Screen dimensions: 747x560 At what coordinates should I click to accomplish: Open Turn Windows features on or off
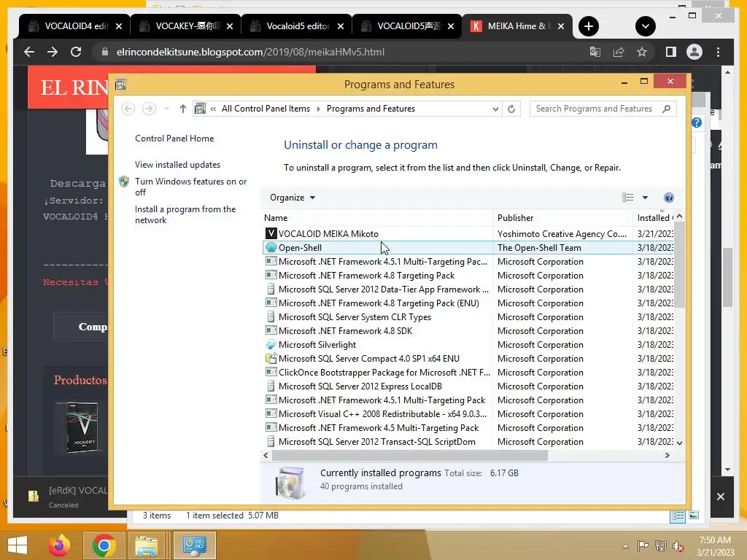pyautogui.click(x=190, y=187)
